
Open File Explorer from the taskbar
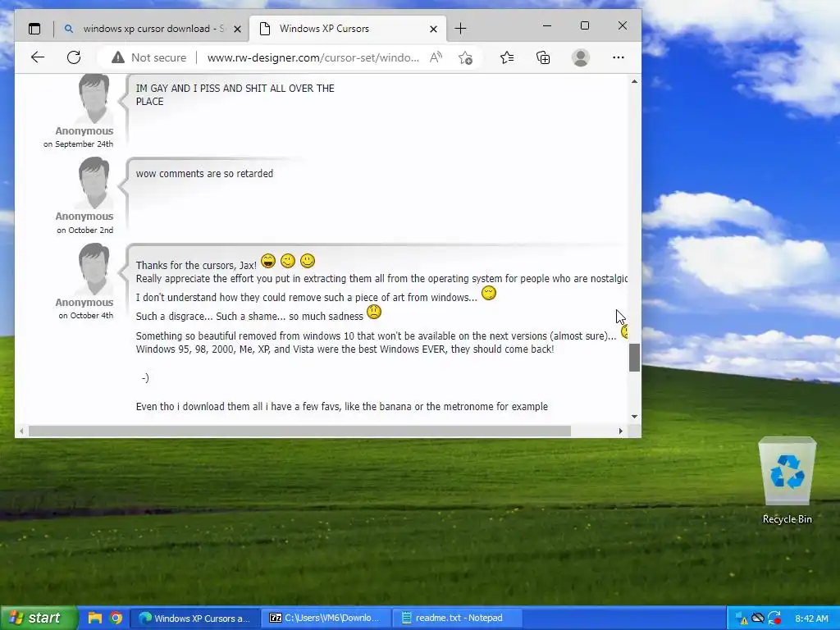pyautogui.click(x=95, y=618)
